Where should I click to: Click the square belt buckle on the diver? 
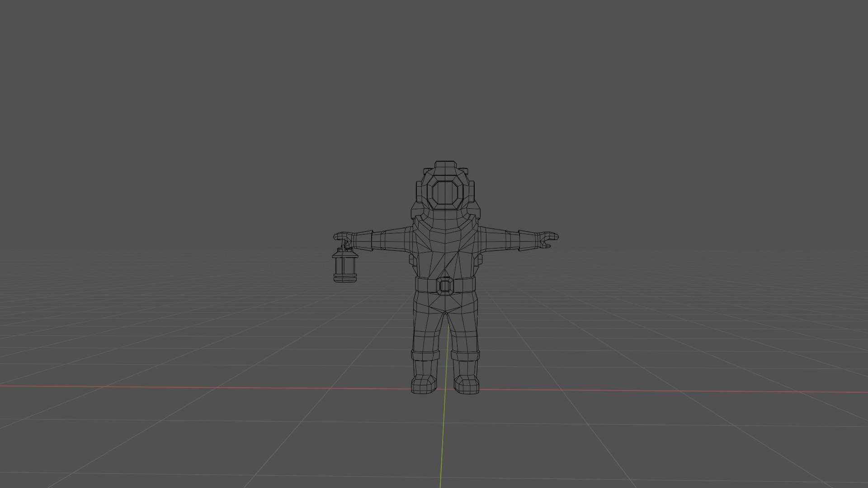[x=445, y=286]
